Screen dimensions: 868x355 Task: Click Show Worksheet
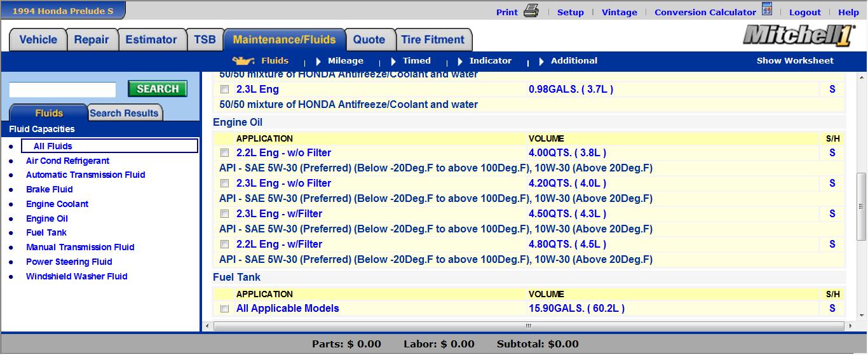click(795, 61)
